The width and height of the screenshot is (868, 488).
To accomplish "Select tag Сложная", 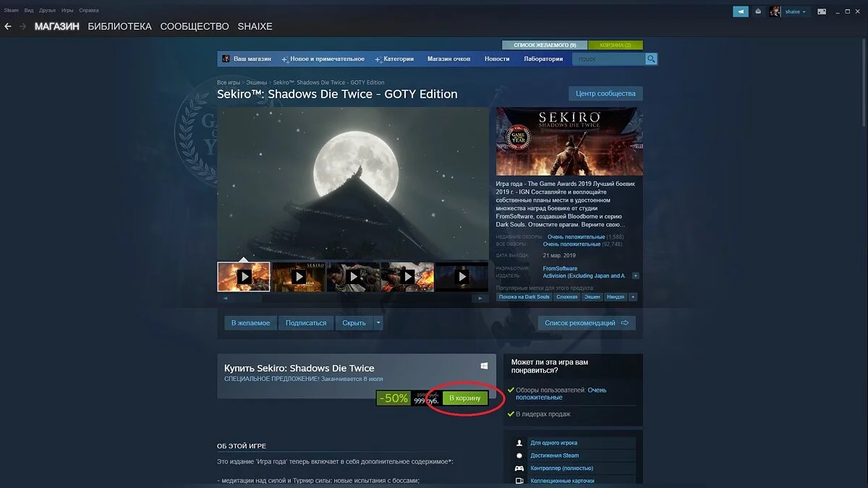I will pyautogui.click(x=567, y=296).
